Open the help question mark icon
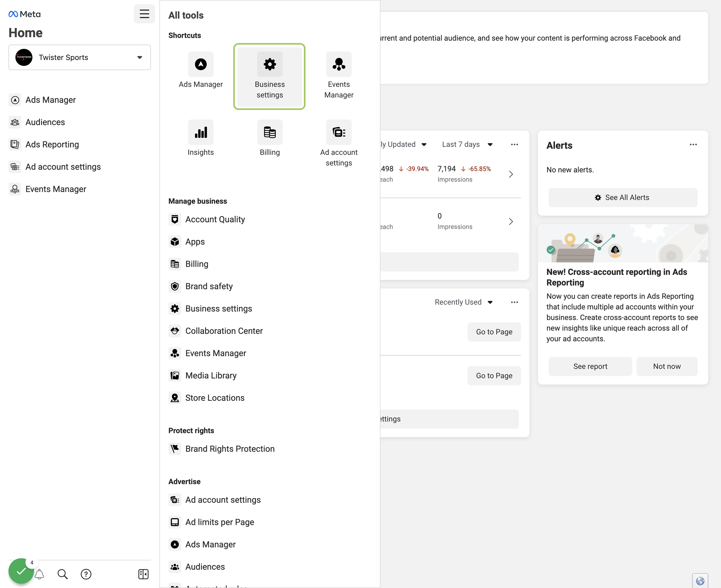This screenshot has height=588, width=721. [x=86, y=574]
